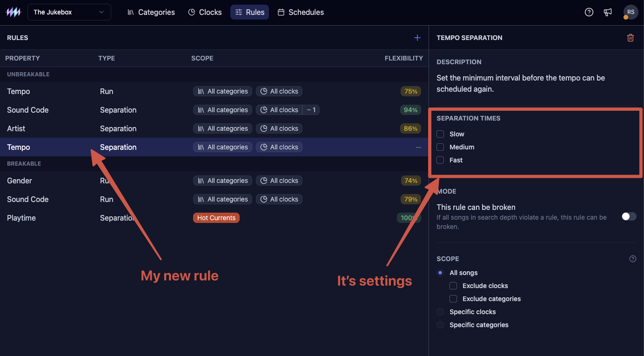Check the Slow separation time box

[x=440, y=134]
